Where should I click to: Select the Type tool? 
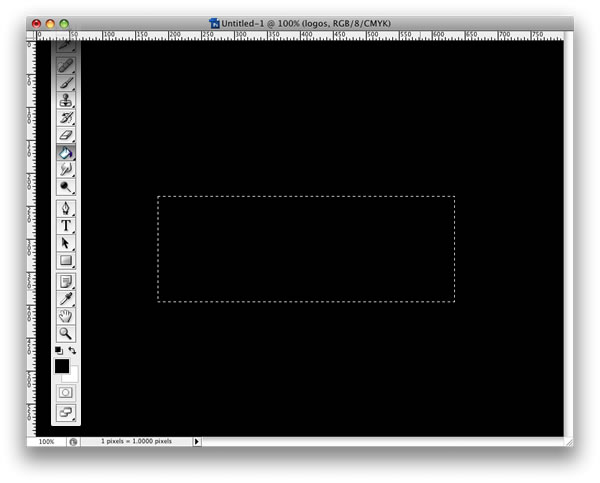66,226
